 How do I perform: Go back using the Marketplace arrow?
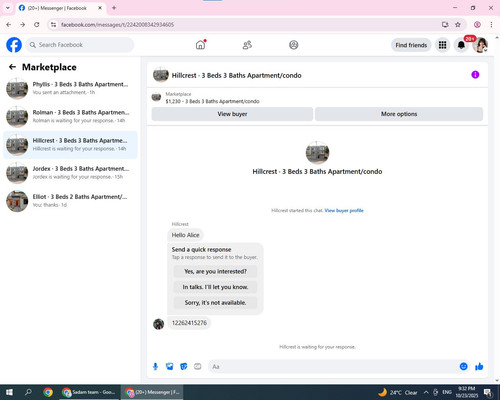point(12,67)
